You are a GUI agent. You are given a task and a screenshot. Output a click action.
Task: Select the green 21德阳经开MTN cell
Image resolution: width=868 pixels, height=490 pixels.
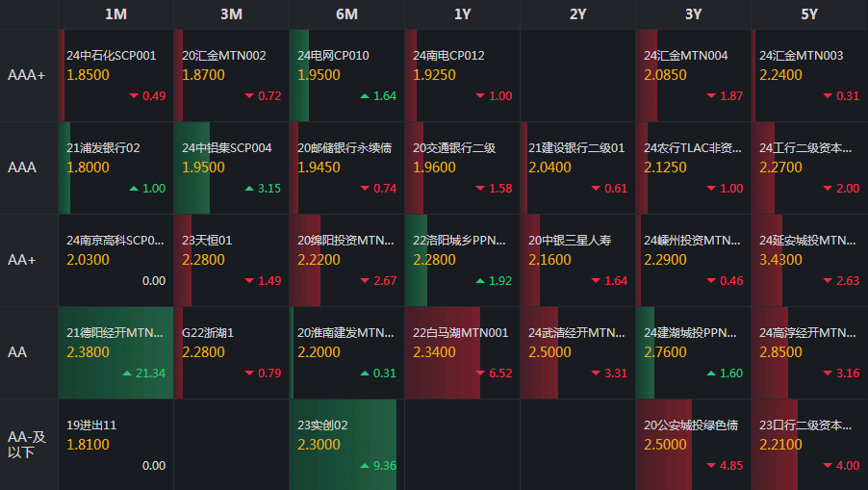point(115,352)
